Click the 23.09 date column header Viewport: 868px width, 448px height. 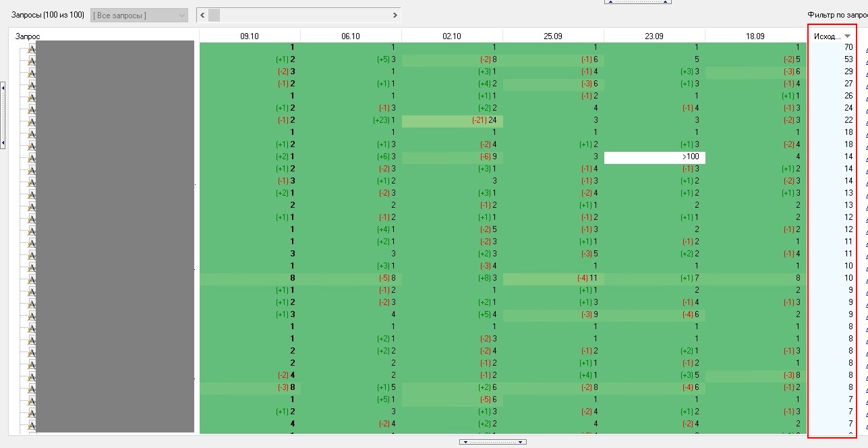click(654, 36)
